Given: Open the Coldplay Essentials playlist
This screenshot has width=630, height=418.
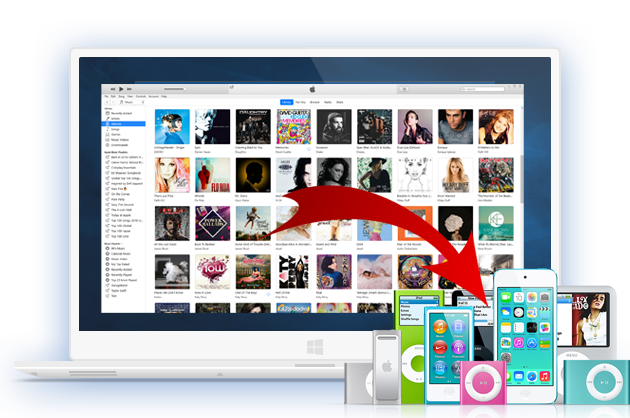Looking at the screenshot, I should click(123, 168).
